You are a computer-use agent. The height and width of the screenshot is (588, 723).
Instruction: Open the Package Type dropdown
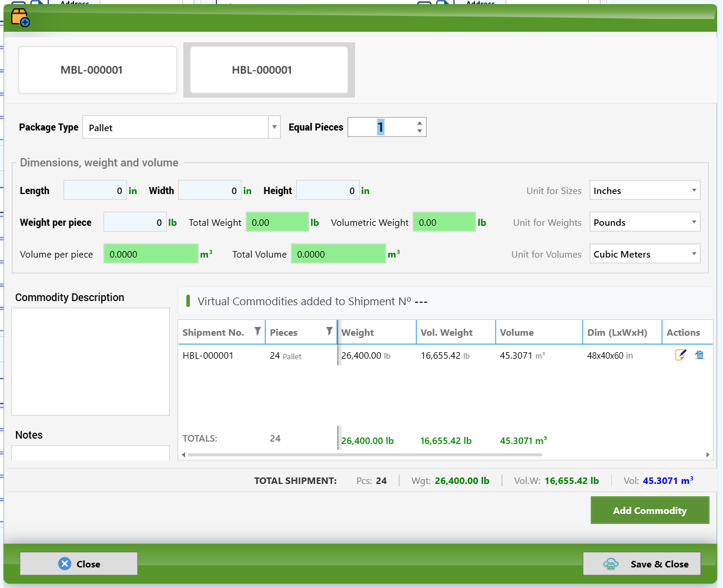[x=275, y=127]
